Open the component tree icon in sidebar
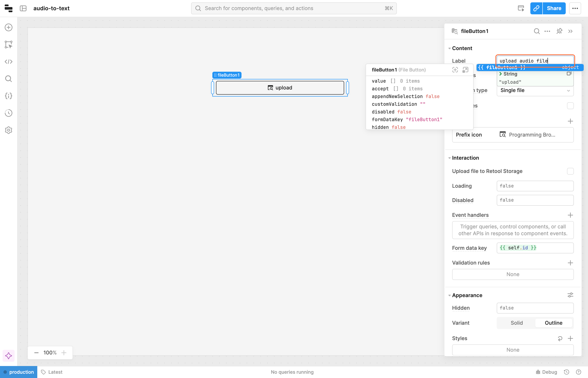This screenshot has width=588, height=378. click(x=9, y=45)
